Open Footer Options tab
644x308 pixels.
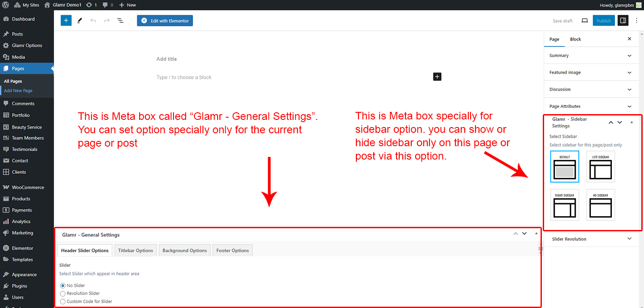232,251
